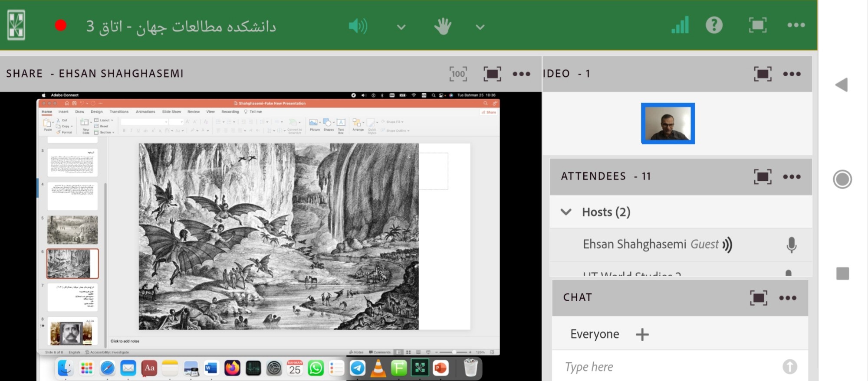Toggle Comments pane in status bar
The width and height of the screenshot is (868, 381).
pyautogui.click(x=380, y=352)
